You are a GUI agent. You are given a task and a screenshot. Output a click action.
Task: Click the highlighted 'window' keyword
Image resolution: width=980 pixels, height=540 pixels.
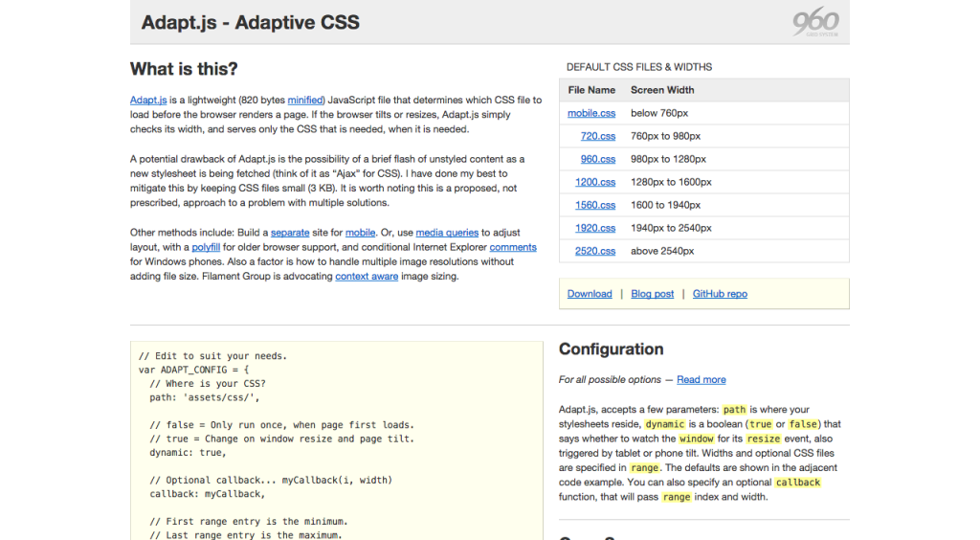(x=697, y=439)
